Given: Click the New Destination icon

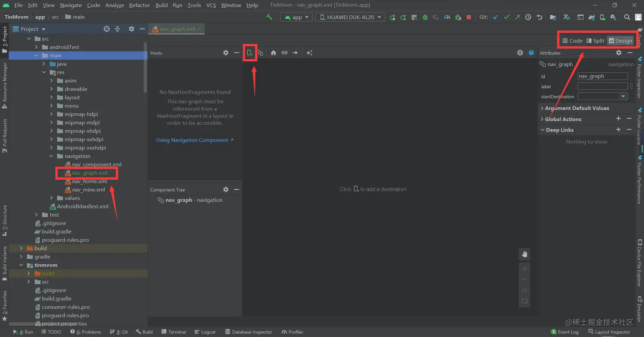Looking at the screenshot, I should pyautogui.click(x=250, y=53).
